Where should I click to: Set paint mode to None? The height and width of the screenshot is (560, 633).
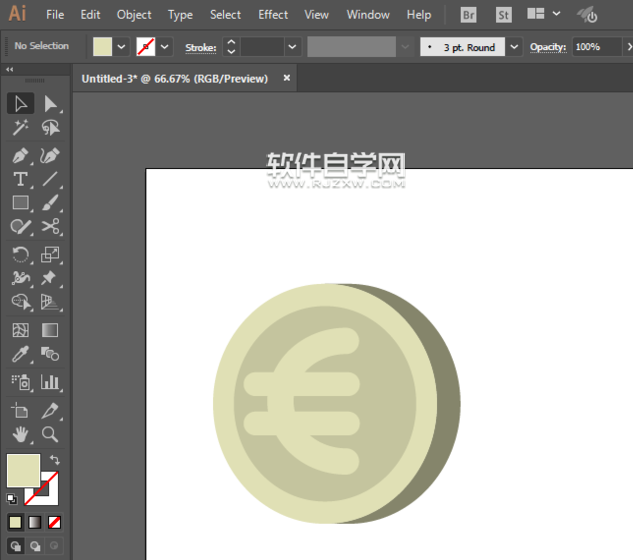click(x=54, y=522)
